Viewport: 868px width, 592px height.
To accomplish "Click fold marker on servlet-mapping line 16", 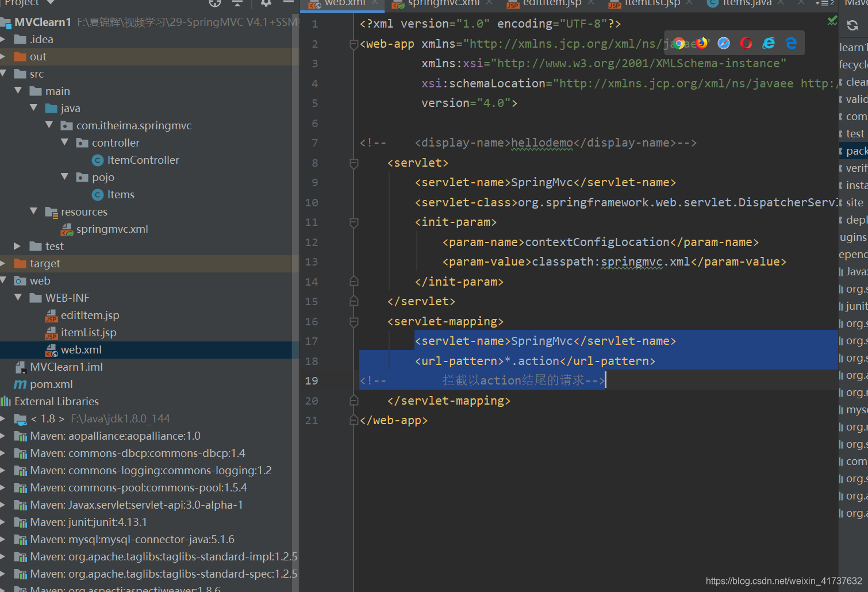I will click(x=354, y=322).
